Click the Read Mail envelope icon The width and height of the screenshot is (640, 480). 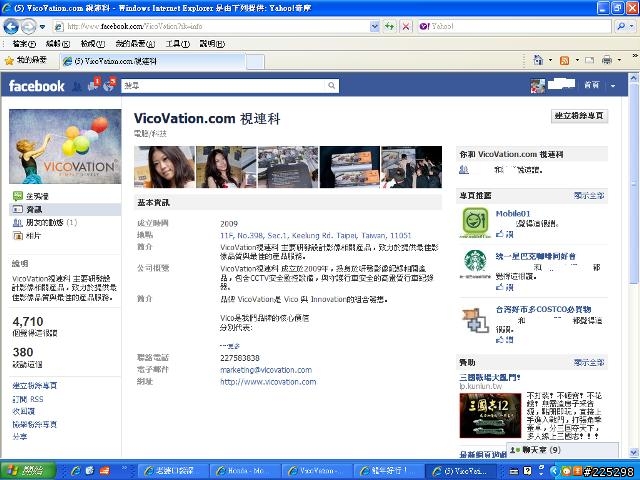point(589,60)
